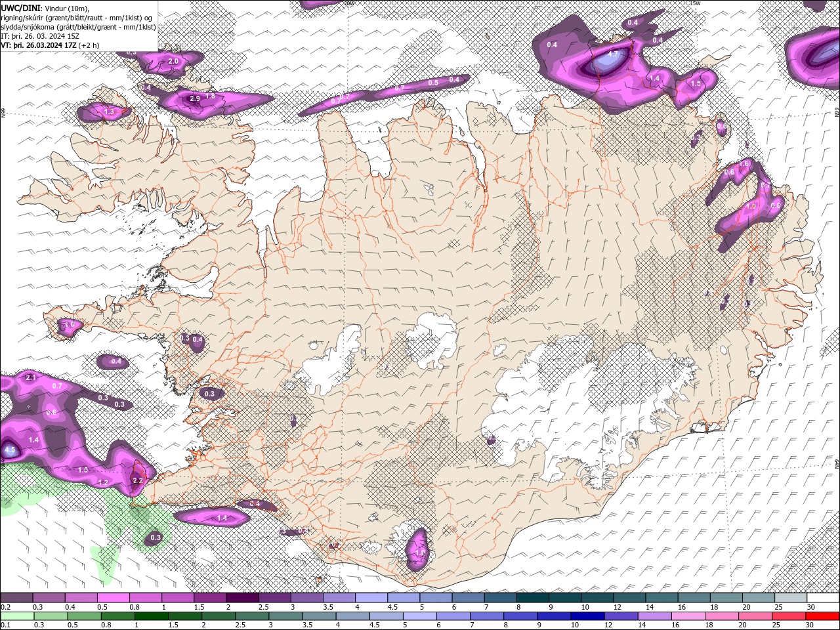
Task: Click the 2.9 precipitation value on the map
Action: 194,98
